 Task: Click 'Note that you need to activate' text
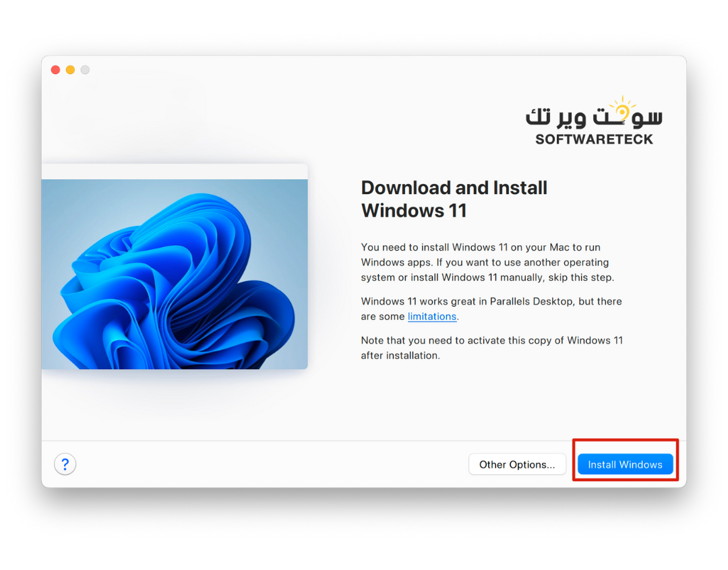point(438,340)
